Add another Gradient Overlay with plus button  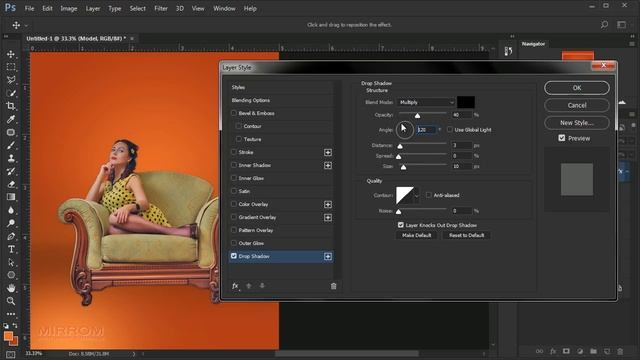(x=328, y=218)
